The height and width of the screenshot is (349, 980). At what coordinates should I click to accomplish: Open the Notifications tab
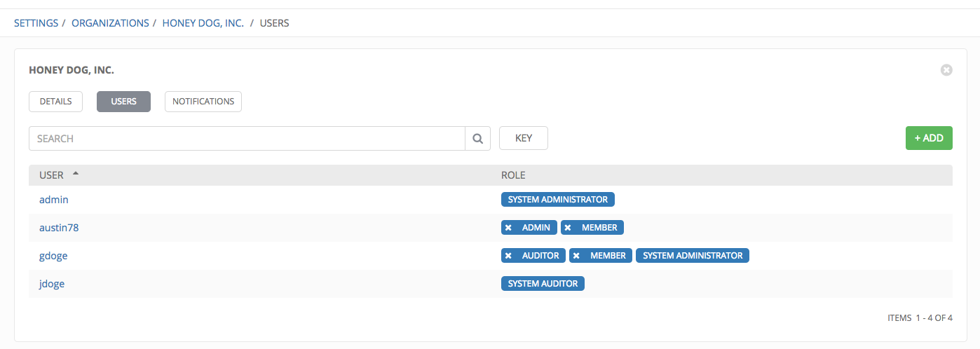click(203, 102)
